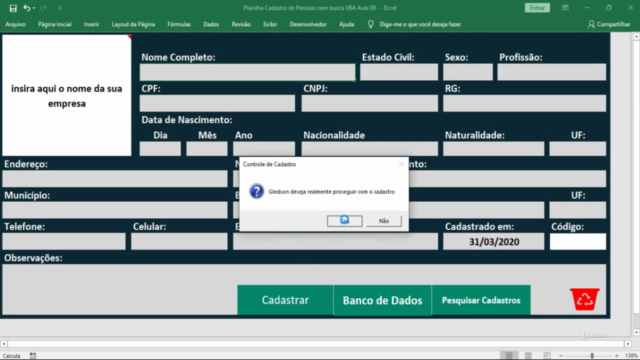This screenshot has width=640, height=360.
Task: Switch to the Página Inicial tab
Action: [x=55, y=24]
